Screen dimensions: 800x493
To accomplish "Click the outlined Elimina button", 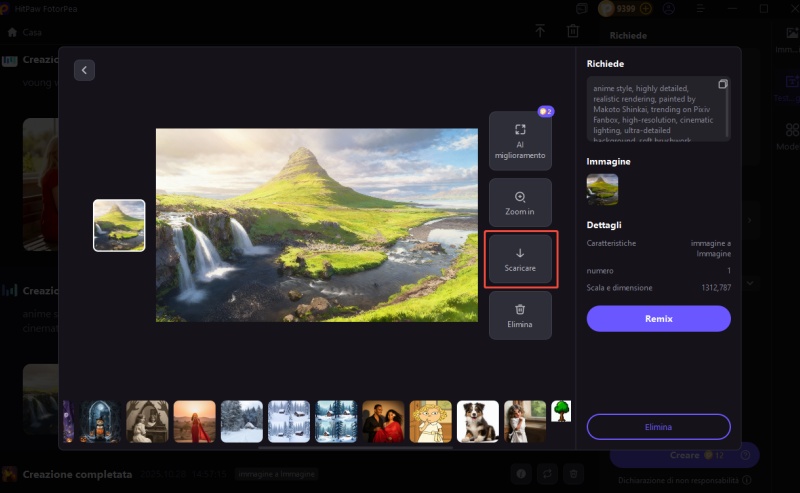I will point(658,427).
